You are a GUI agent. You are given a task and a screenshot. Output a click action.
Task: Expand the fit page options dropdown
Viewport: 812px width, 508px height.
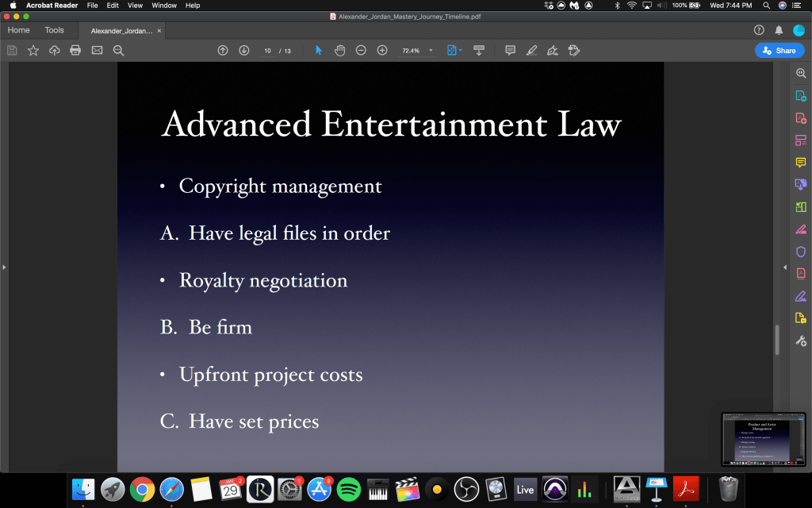(461, 50)
